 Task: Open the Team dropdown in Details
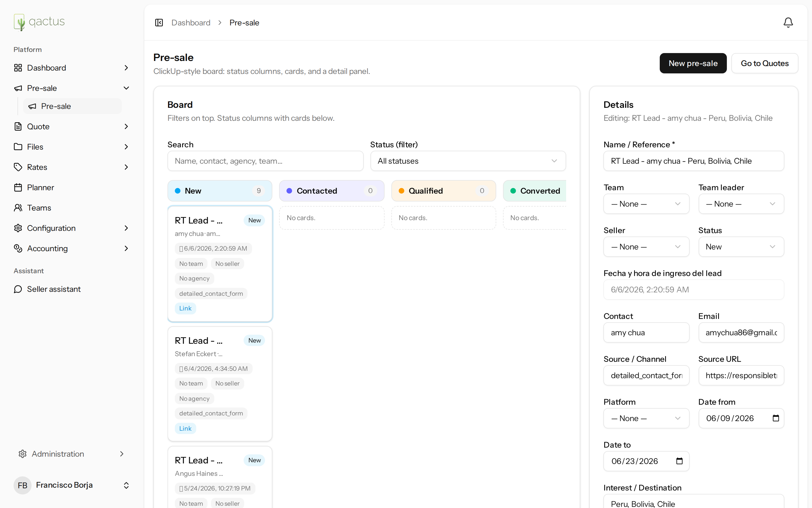646,204
